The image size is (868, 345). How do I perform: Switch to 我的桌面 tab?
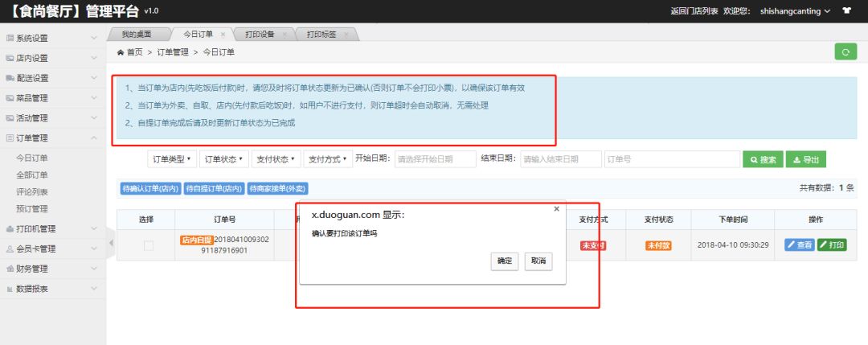(x=136, y=35)
